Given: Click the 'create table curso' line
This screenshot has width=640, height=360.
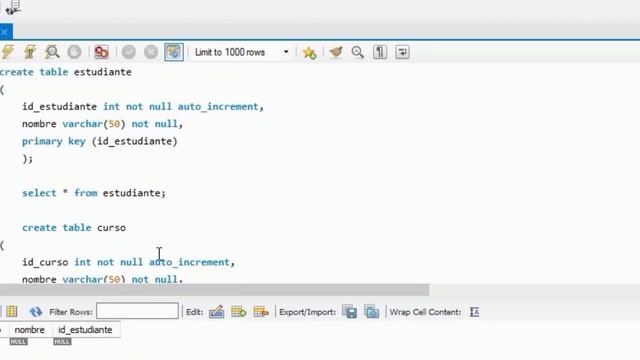Looking at the screenshot, I should (74, 227).
